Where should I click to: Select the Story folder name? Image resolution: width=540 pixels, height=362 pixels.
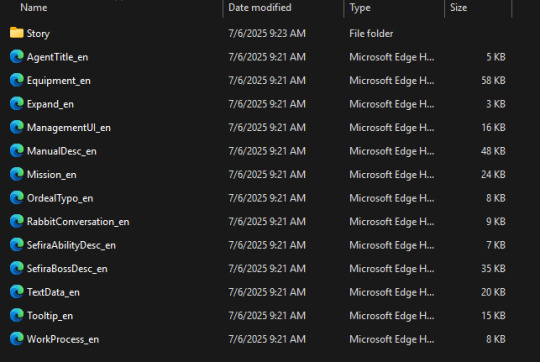point(38,33)
